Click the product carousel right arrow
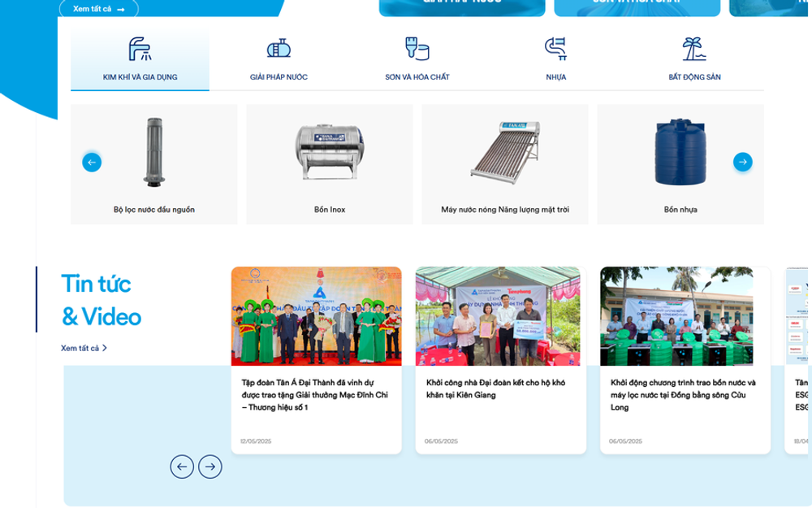The image size is (812, 508). [x=743, y=162]
